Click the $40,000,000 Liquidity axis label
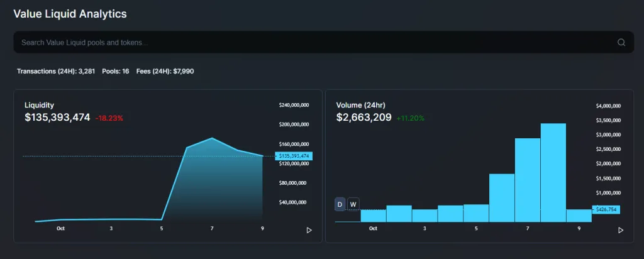644x259 pixels. [294, 202]
